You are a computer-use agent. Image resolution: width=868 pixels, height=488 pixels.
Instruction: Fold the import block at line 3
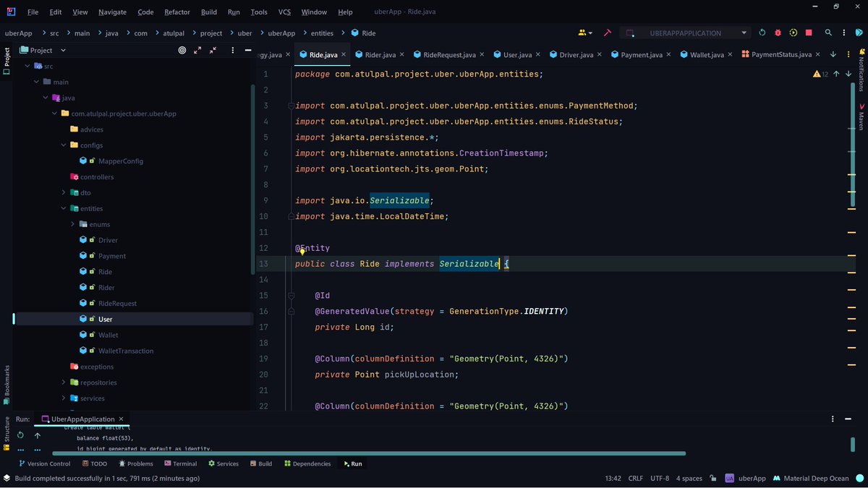click(x=291, y=106)
